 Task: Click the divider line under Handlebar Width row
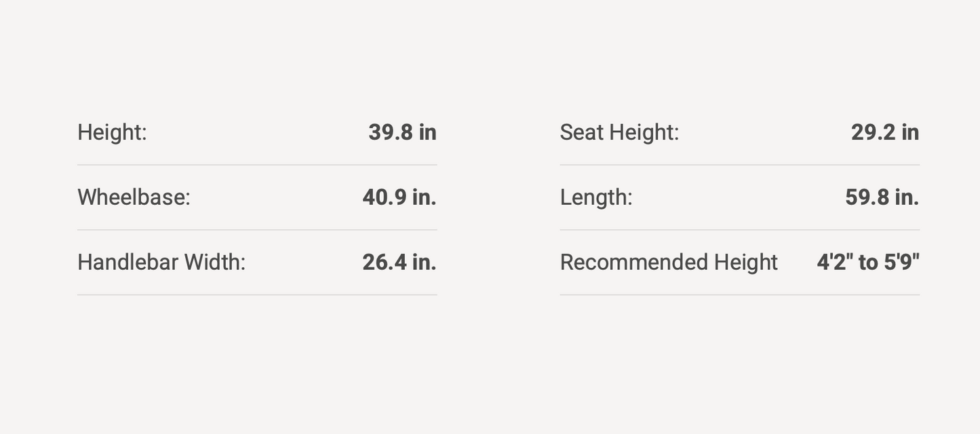[257, 295]
